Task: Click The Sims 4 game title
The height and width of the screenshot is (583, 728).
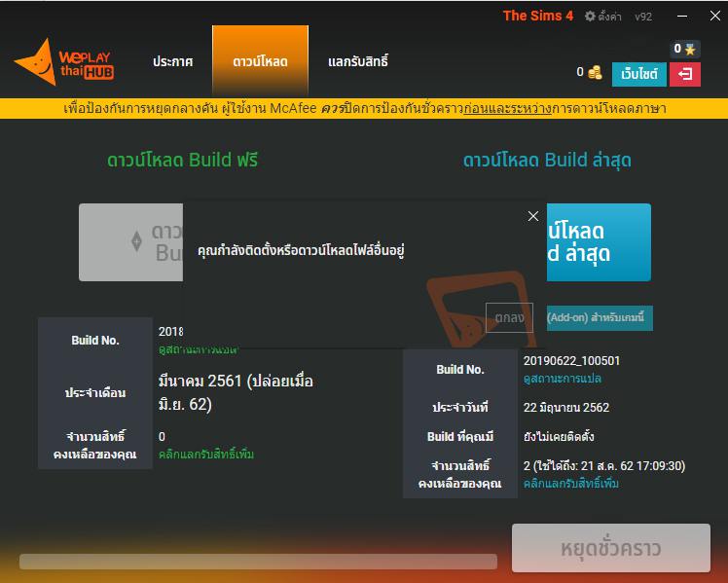Action: pyautogui.click(x=538, y=16)
